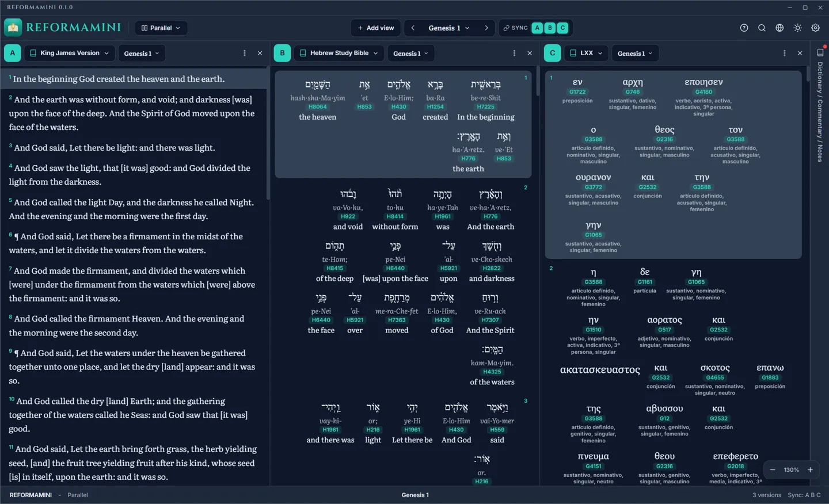Open panel A's Genesis 1 dropdown
The width and height of the screenshot is (829, 504).
(142, 54)
